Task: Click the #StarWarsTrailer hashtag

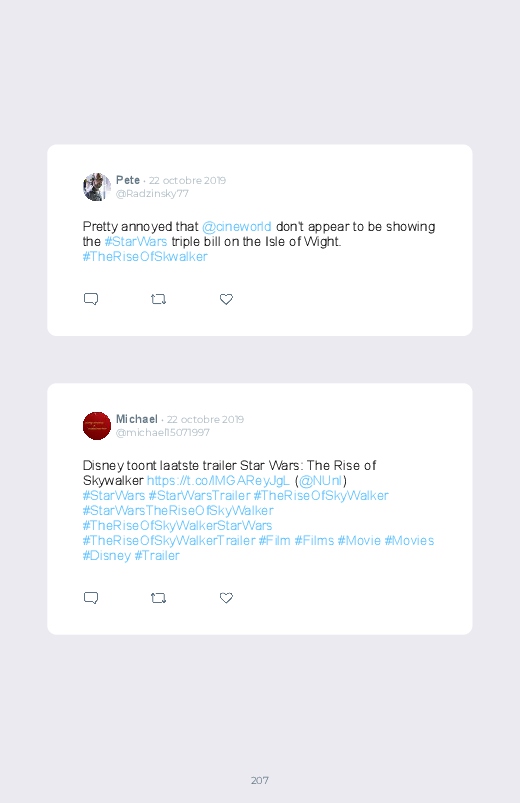Action: [x=199, y=495]
